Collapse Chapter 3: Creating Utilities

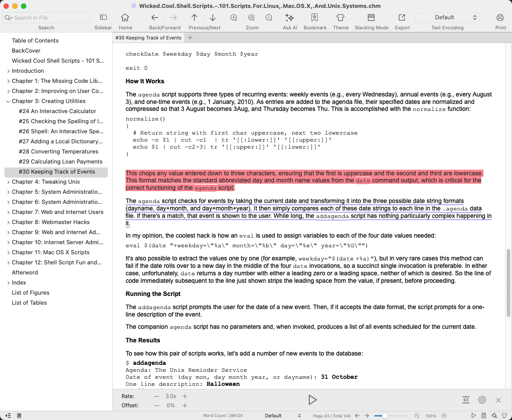pyautogui.click(x=8, y=101)
